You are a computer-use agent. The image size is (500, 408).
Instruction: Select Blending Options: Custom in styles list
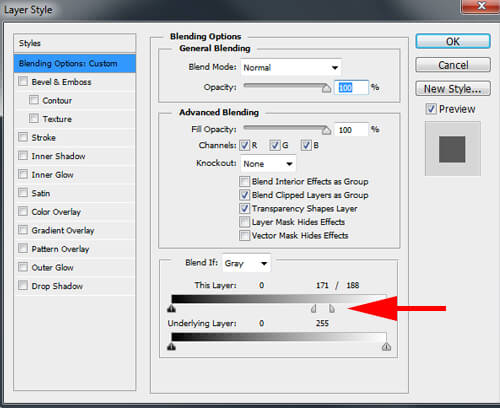(75, 63)
